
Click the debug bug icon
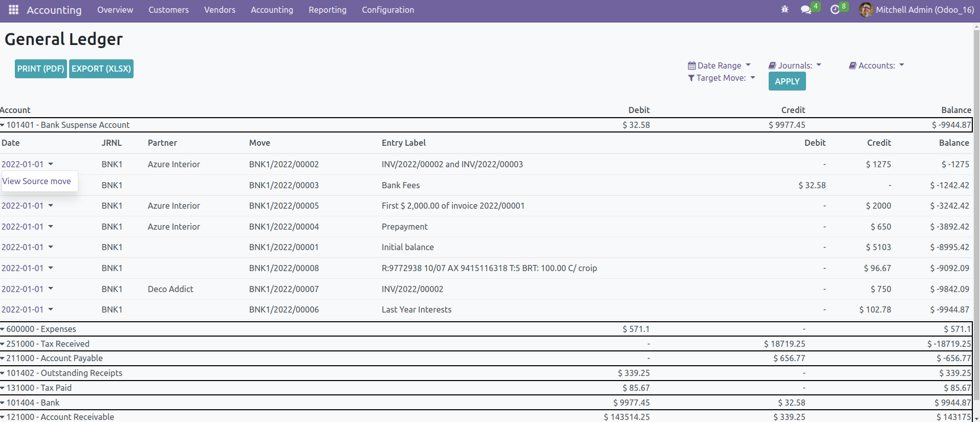(x=785, y=10)
